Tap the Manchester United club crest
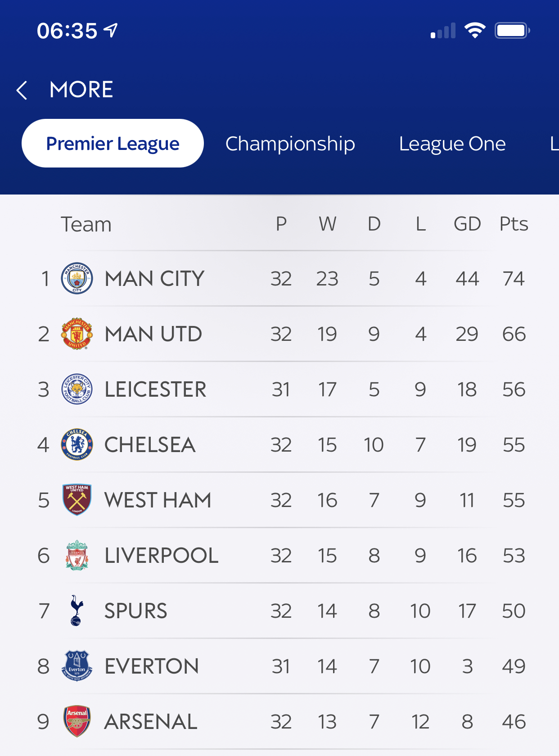Viewport: 559px width, 756px height. (77, 334)
